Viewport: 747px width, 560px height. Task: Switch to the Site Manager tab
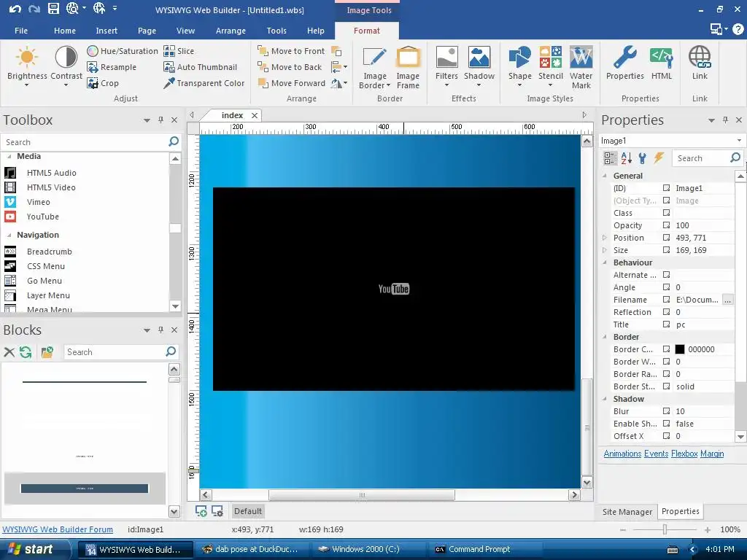tap(627, 511)
